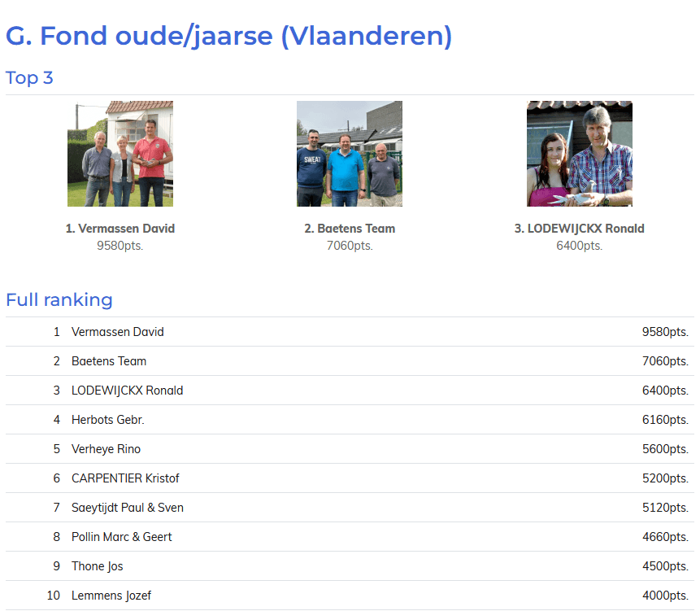This screenshot has width=700, height=611.
Task: Click Baetens Team's top 3 photo
Action: [x=350, y=154]
